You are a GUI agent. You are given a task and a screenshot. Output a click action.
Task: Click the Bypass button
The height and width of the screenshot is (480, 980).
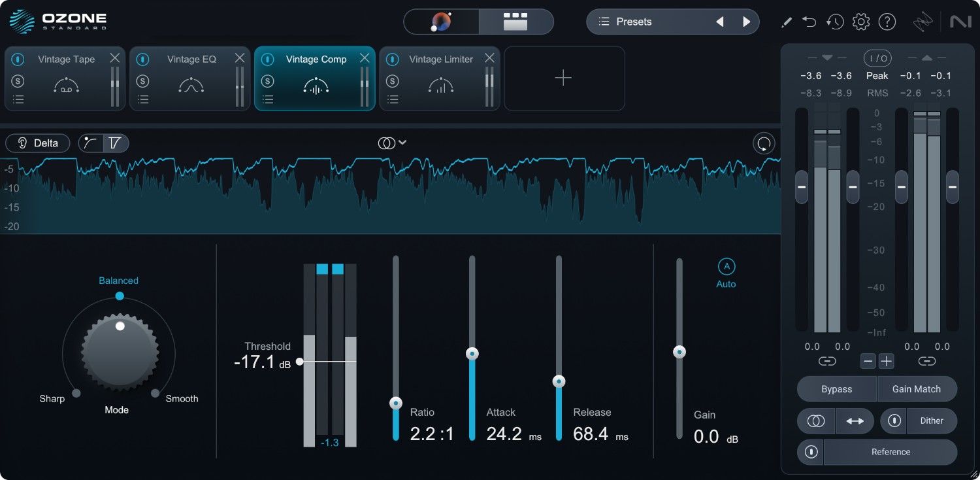[x=836, y=389]
